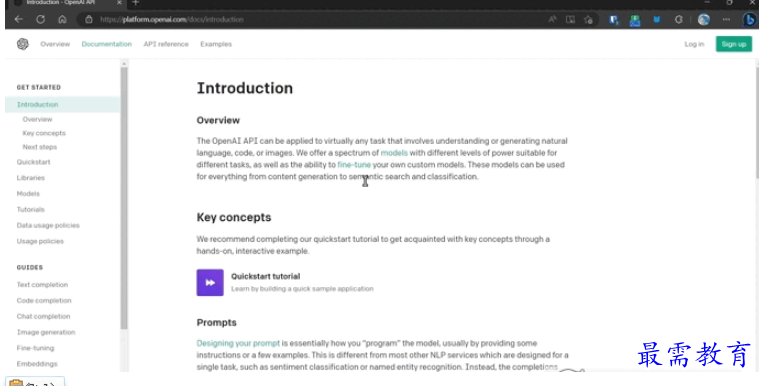Open the Bing chat sidebar icon
Screen dimensions: 759x386
tap(749, 19)
